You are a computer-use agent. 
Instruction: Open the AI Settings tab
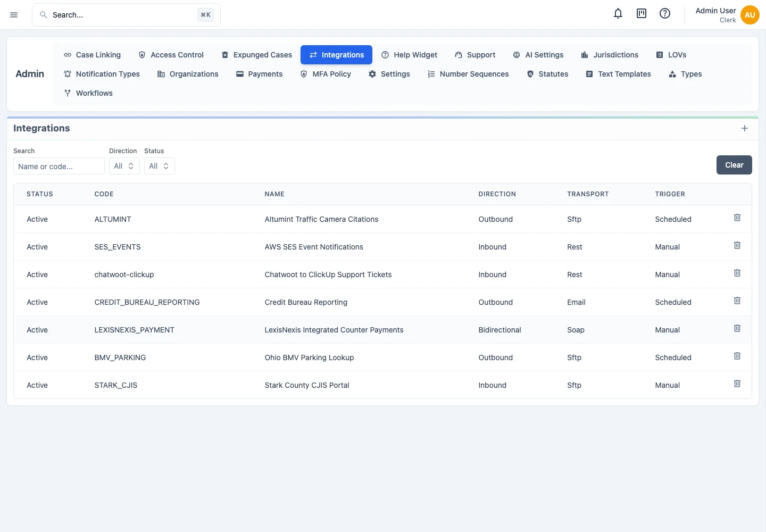coord(538,55)
